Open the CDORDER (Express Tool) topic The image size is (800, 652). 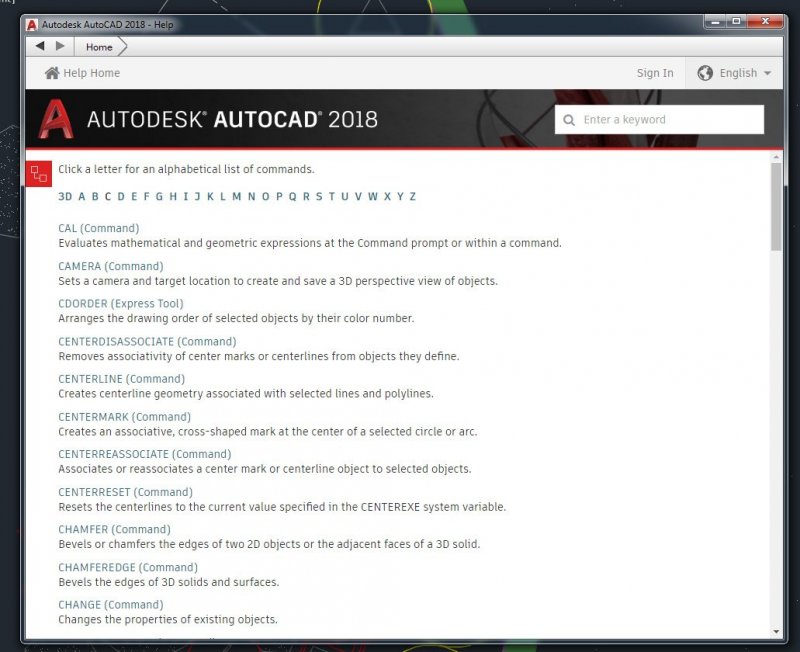pyautogui.click(x=121, y=304)
